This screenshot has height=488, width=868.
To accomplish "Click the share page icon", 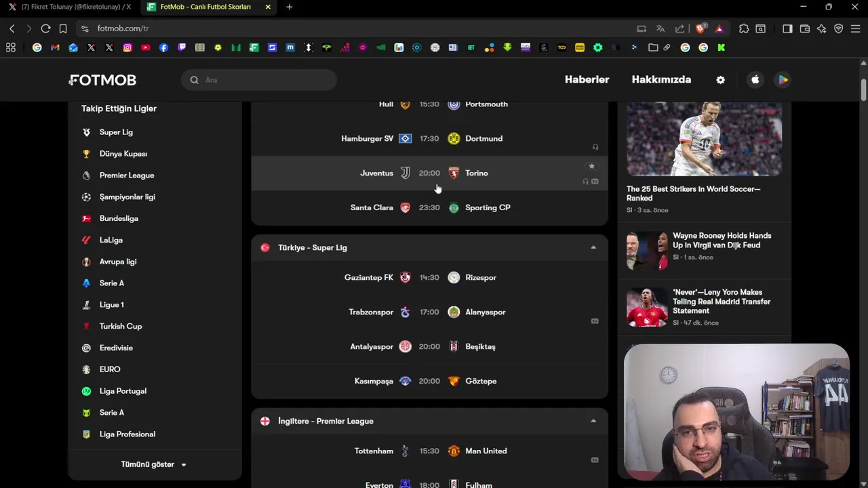I will tap(679, 28).
